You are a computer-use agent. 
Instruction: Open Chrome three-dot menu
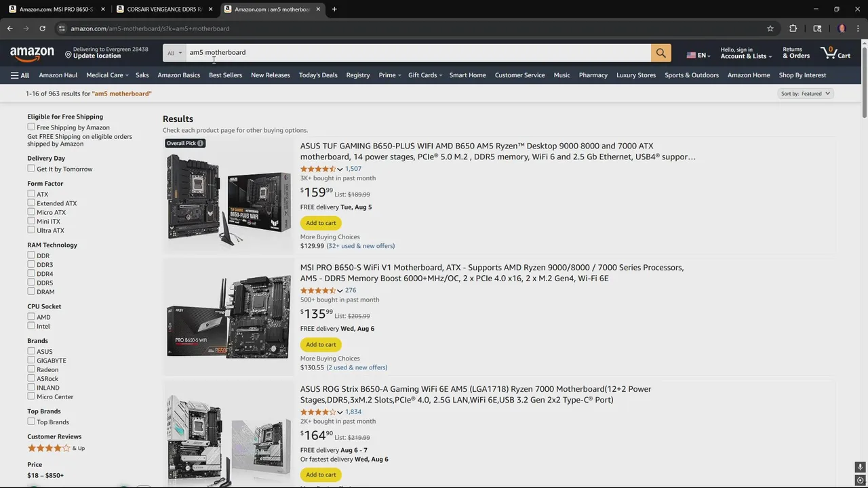pyautogui.click(x=859, y=28)
